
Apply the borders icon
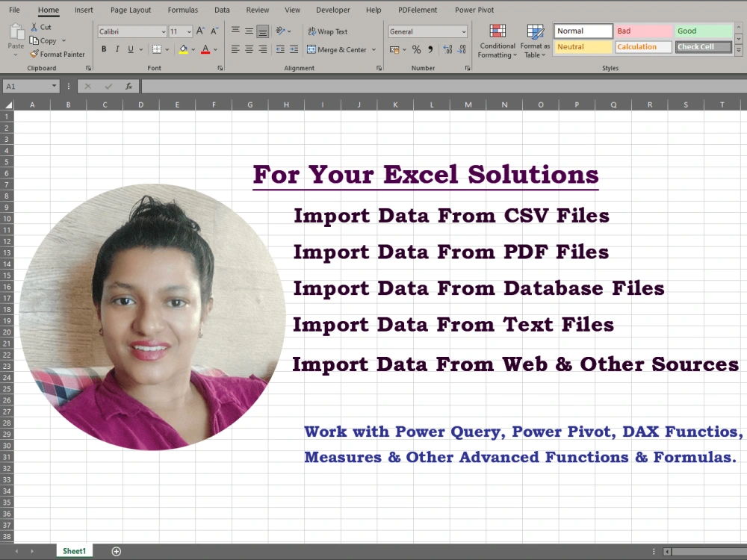click(157, 49)
